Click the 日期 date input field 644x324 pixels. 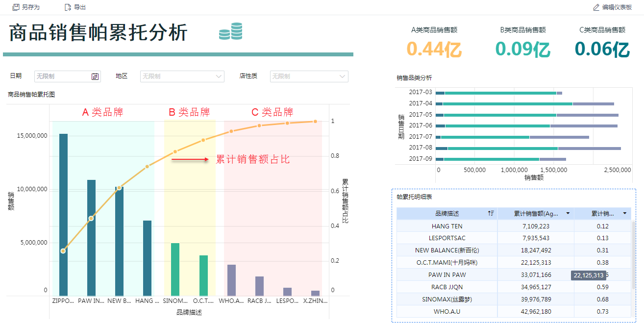[x=68, y=76]
